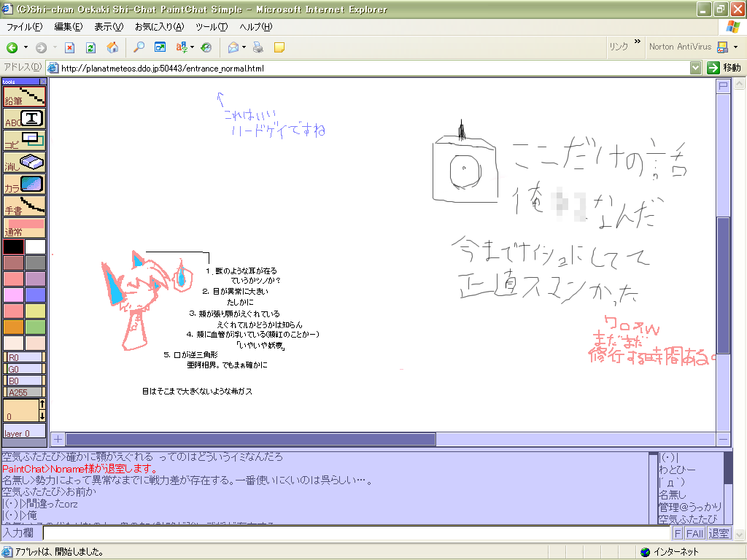747x560 pixels.
Task: Open the translate icon dropdown arrow
Action: [x=192, y=47]
